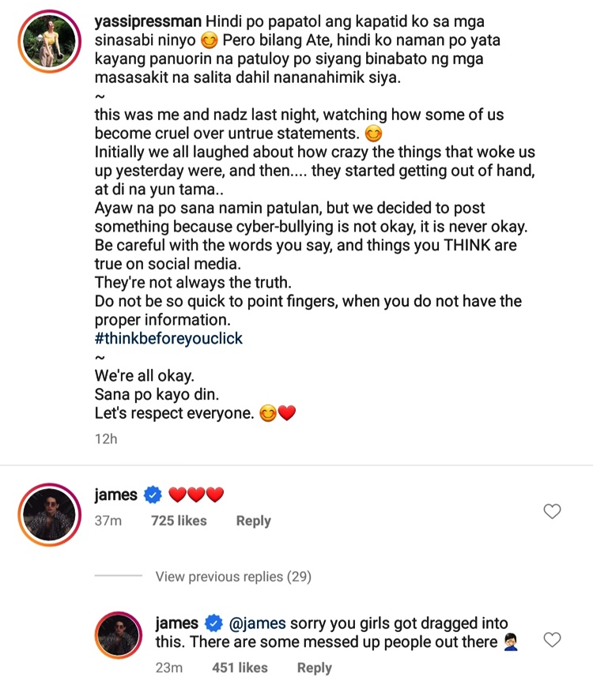
Task: Click the 37m timestamp
Action: [x=108, y=521]
